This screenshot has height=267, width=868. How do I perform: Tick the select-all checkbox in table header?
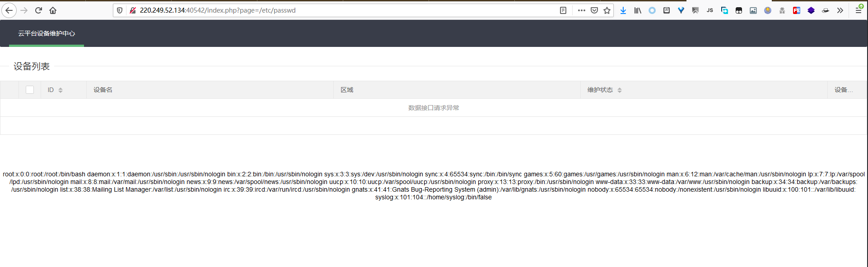[x=30, y=90]
